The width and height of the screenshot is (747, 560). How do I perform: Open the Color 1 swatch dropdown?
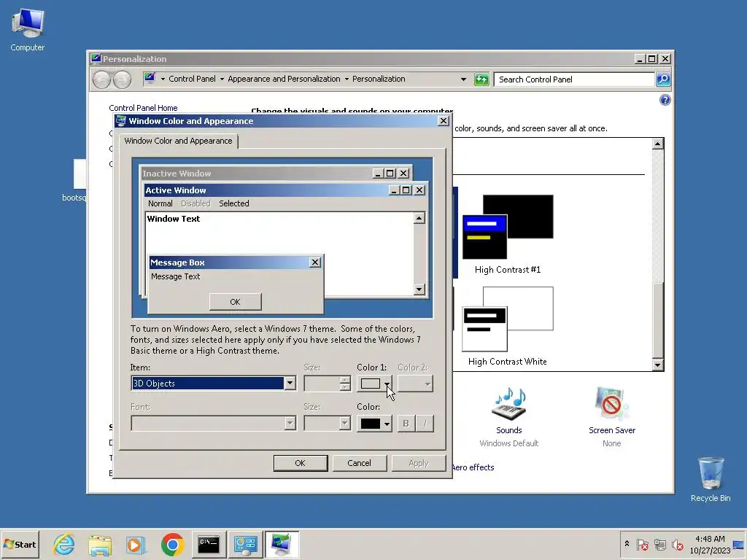tap(374, 384)
